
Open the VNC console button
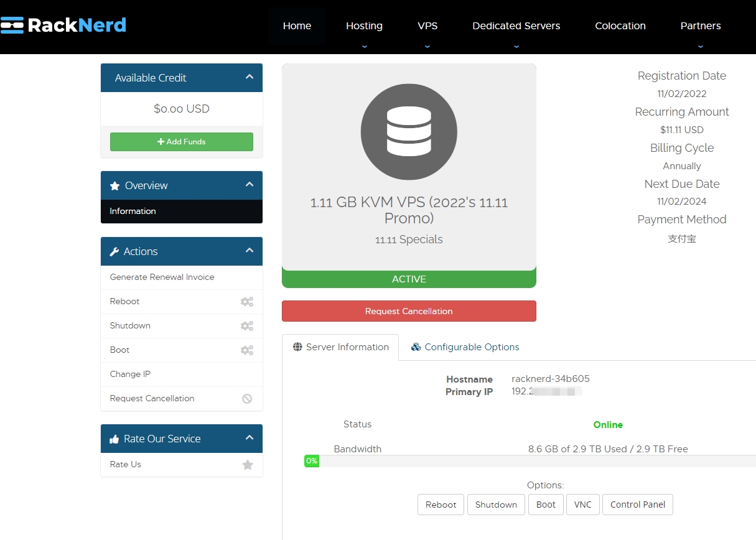click(x=583, y=505)
